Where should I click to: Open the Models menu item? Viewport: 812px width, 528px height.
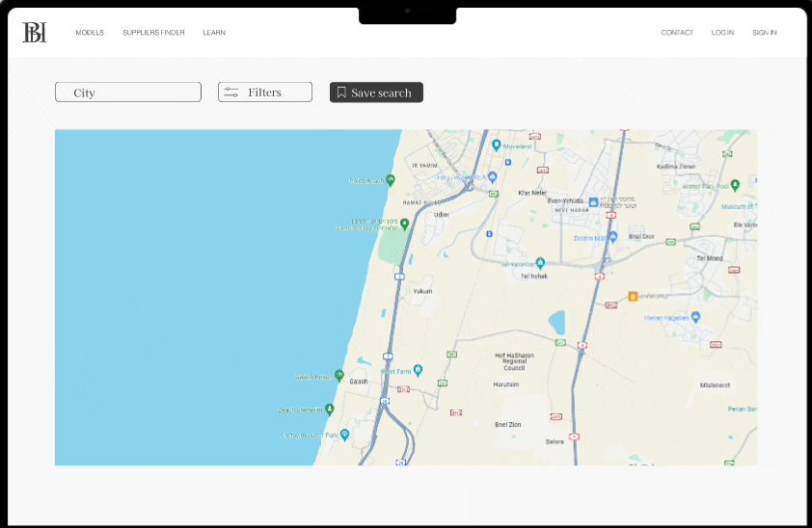(x=90, y=33)
